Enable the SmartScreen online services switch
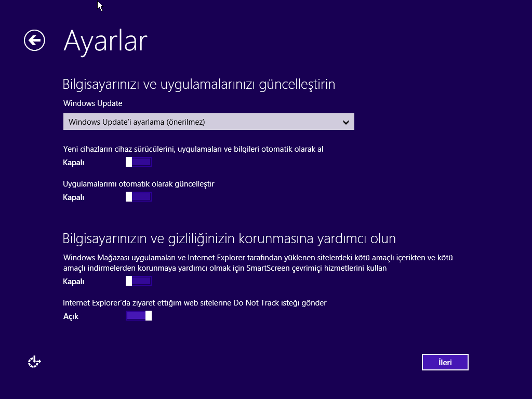 click(x=138, y=281)
